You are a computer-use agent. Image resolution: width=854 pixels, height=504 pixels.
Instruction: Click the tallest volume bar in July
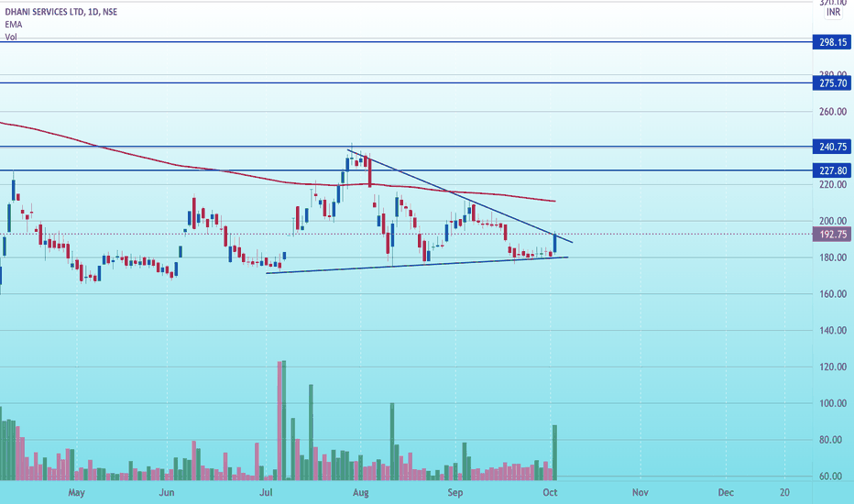284,420
